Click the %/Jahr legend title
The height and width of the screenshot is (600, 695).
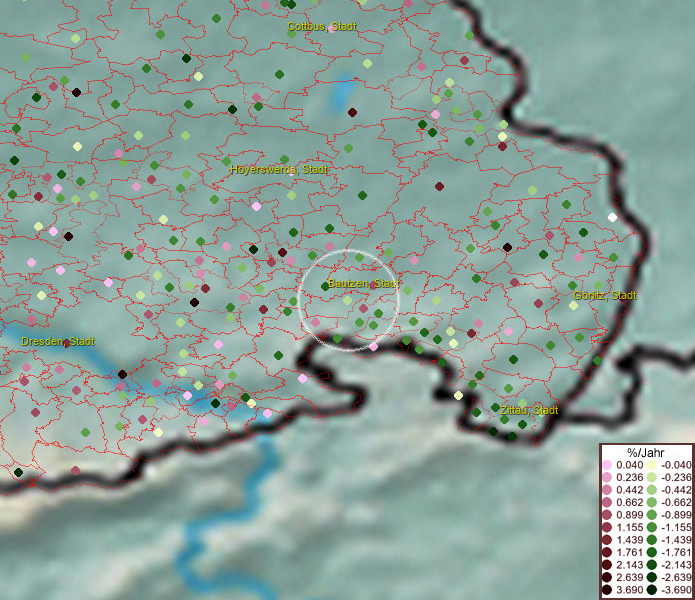coord(645,452)
